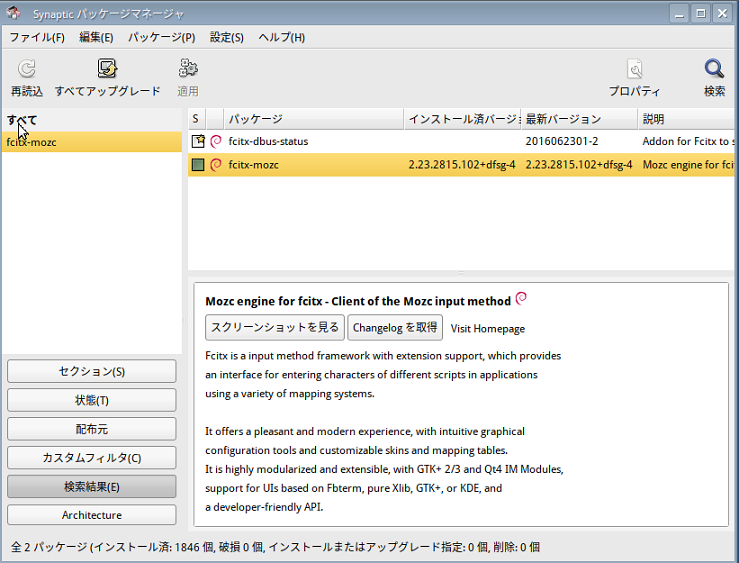739x563 pixels.
Task: Sort by the 最新バージョン column header
Action: tap(579, 119)
